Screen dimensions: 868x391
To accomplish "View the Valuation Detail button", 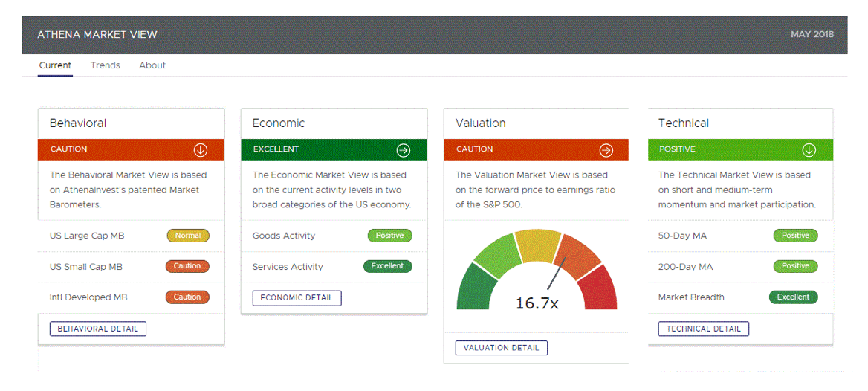I will click(x=502, y=348).
